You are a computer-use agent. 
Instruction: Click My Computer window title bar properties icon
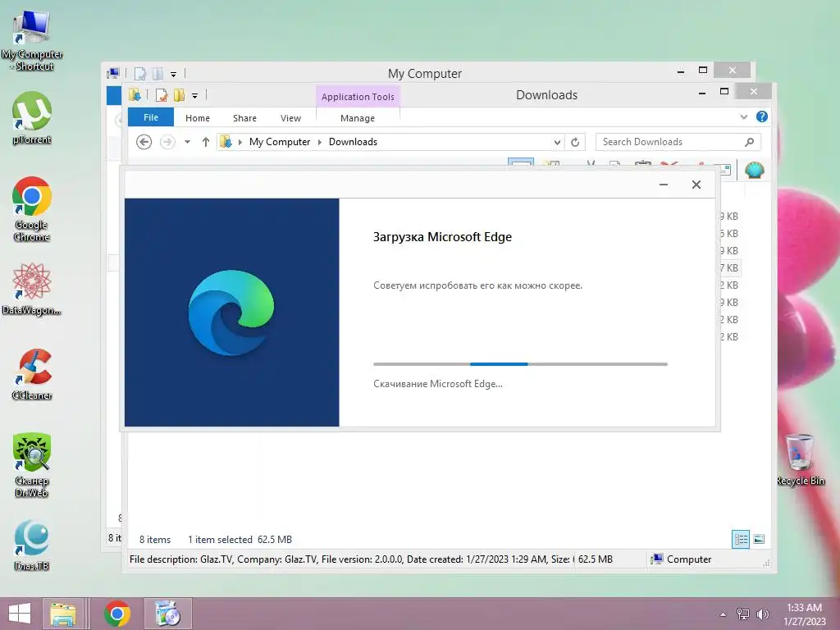pos(139,73)
